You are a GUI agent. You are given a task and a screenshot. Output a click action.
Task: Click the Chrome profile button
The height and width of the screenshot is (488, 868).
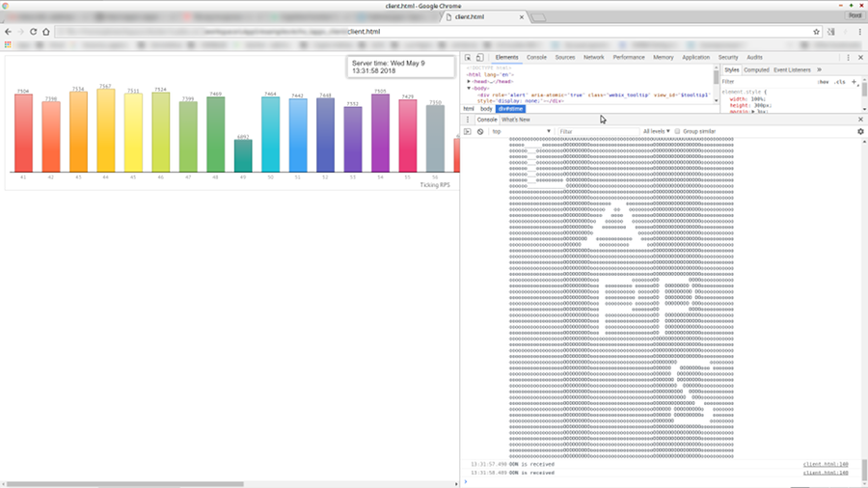point(854,16)
